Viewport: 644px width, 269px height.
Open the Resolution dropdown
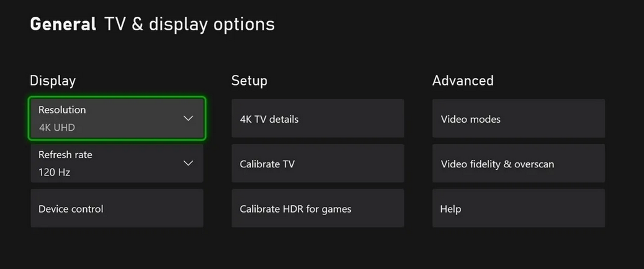click(117, 118)
